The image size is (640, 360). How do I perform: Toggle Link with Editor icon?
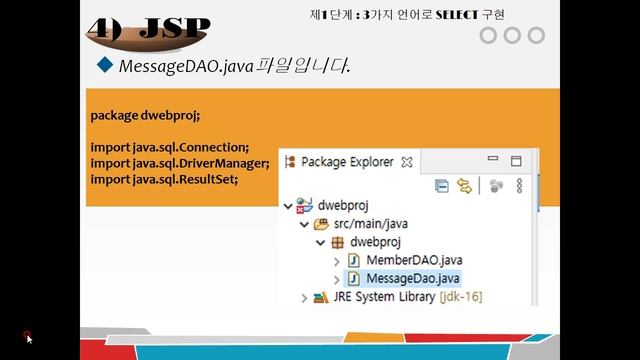tap(464, 186)
